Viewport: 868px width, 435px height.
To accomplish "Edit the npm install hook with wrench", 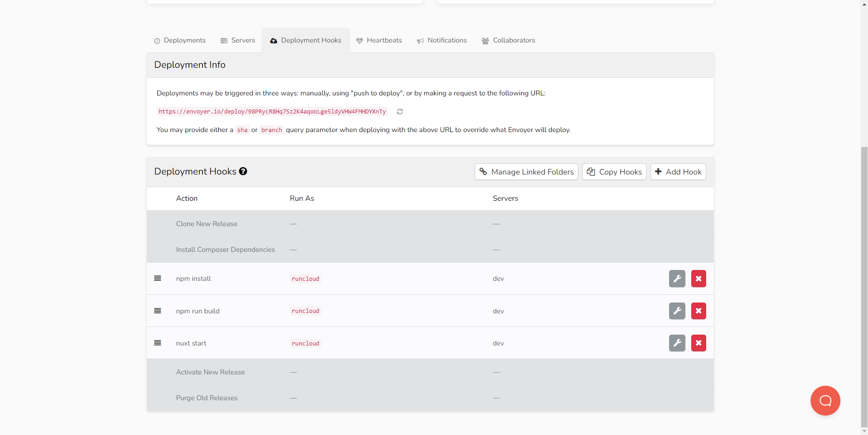I will (677, 279).
